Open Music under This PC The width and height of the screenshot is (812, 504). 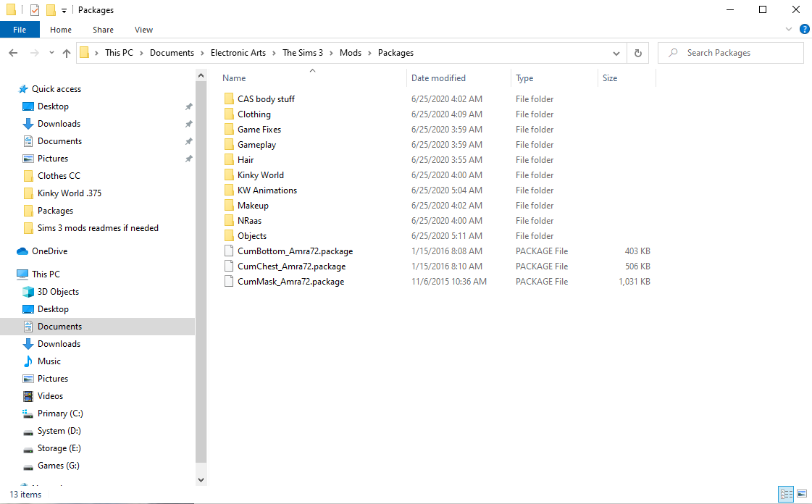click(x=49, y=361)
